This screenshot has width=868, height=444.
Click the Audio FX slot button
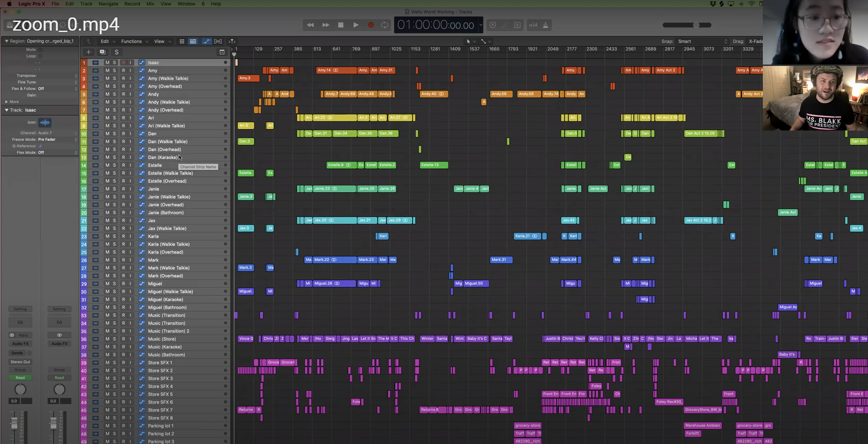(20, 344)
